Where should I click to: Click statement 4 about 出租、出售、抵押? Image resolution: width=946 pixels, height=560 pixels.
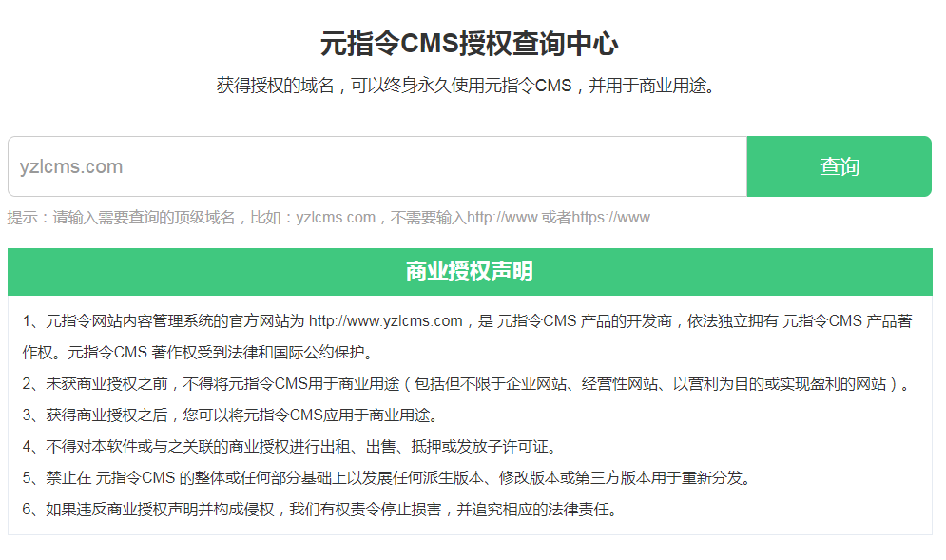click(290, 446)
